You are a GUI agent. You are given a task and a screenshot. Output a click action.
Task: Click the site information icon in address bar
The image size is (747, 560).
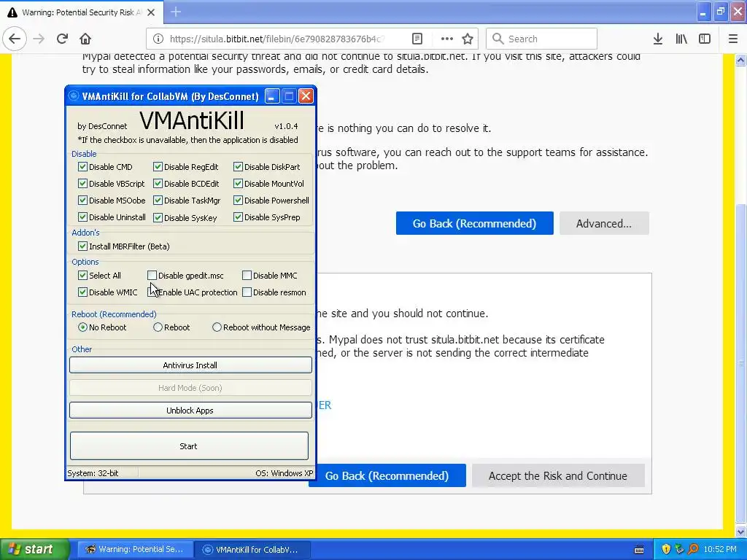point(158,39)
